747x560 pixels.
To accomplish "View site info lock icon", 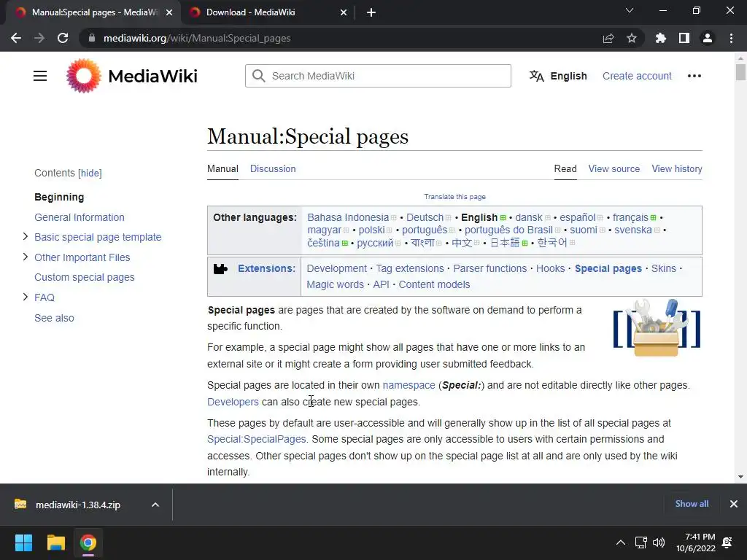I will [x=92, y=38].
